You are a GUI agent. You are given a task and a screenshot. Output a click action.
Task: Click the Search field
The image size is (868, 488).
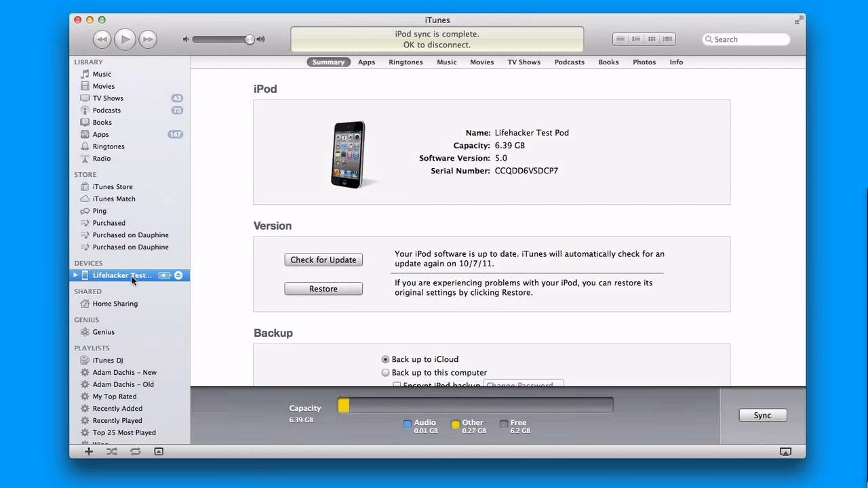click(x=746, y=39)
